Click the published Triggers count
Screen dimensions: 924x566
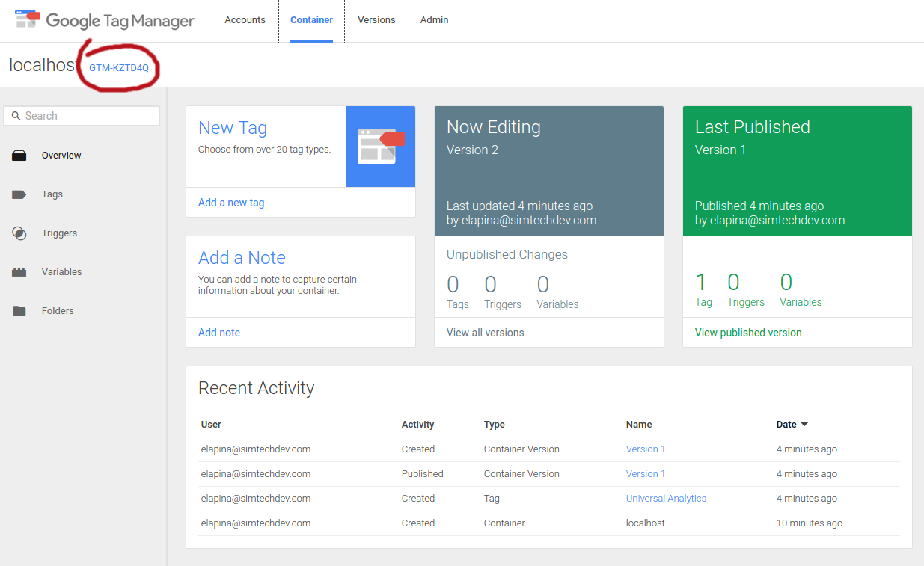tap(733, 283)
